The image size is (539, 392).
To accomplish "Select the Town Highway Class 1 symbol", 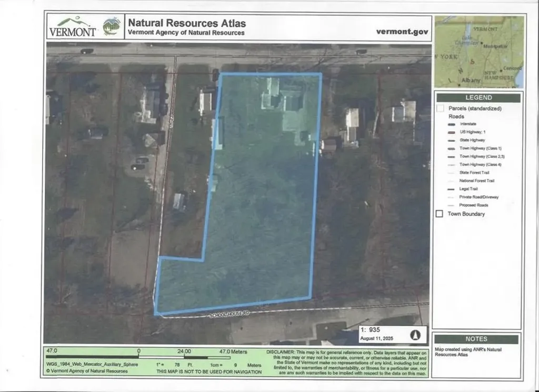I will [x=451, y=148].
